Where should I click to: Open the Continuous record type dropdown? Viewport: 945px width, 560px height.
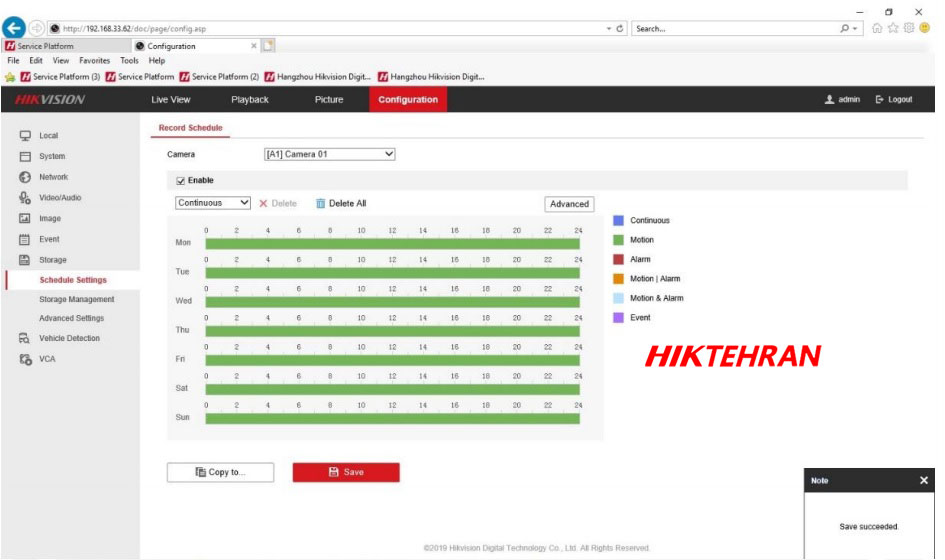click(x=213, y=203)
